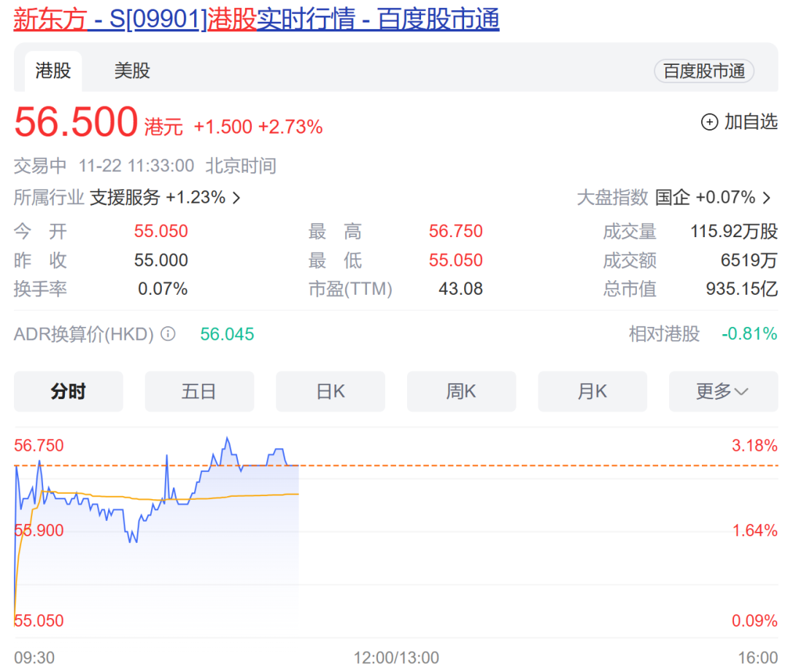The image size is (788, 672).
Task: Click the 3.18% chart axis label
Action: (x=755, y=445)
